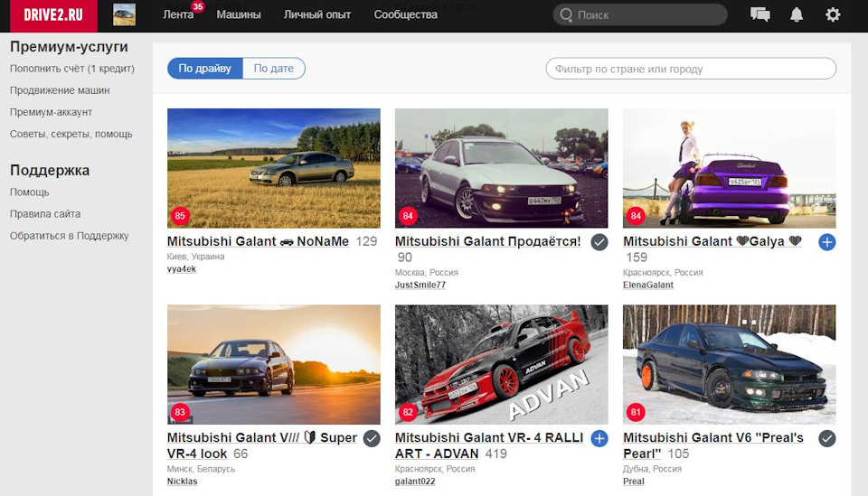This screenshot has height=496, width=868.
Task: Click the Поиск search field
Action: coord(640,15)
